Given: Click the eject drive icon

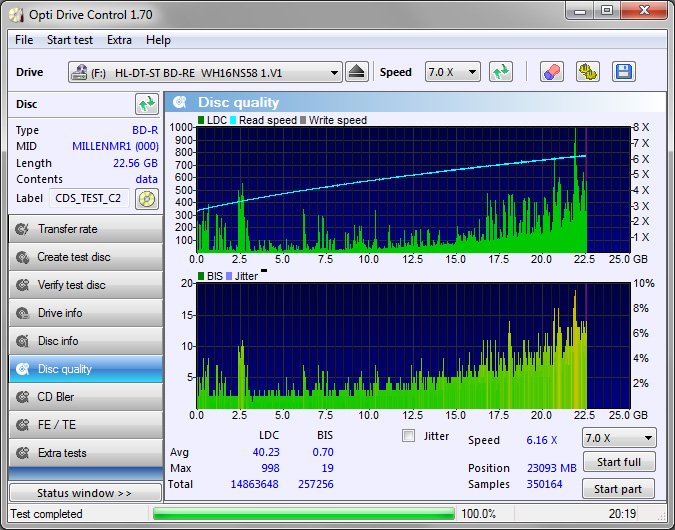Looking at the screenshot, I should tap(358, 72).
